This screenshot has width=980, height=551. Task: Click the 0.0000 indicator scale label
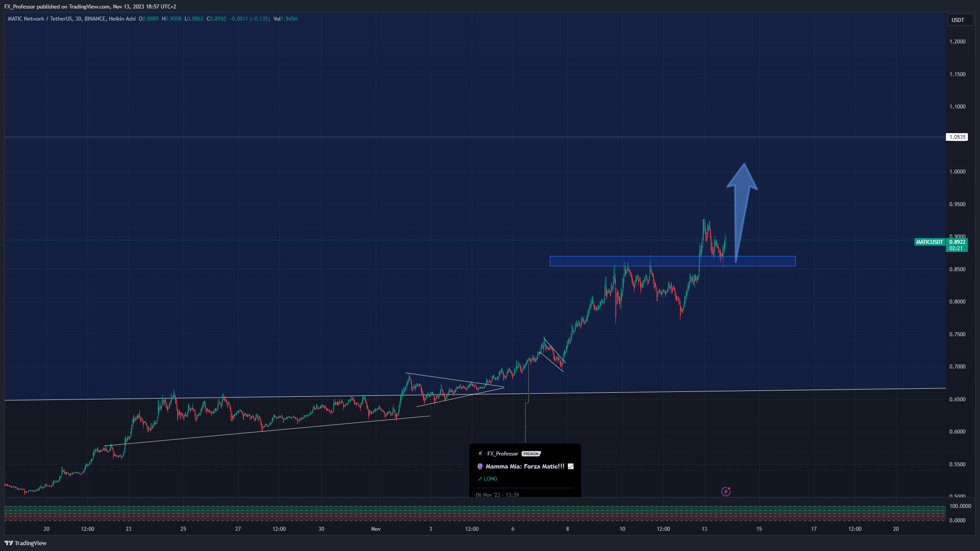coord(958,521)
